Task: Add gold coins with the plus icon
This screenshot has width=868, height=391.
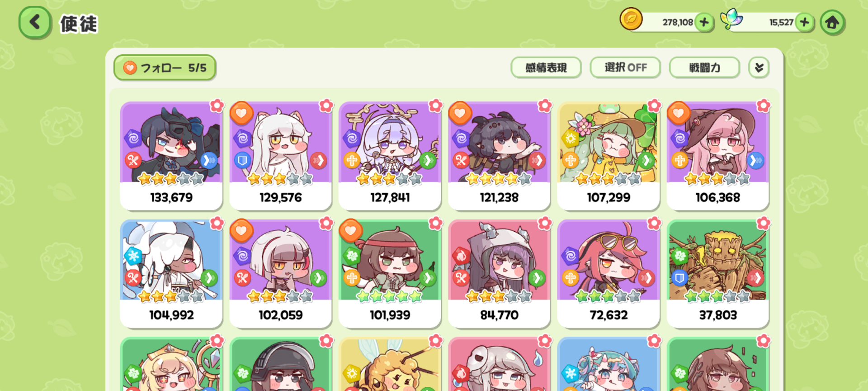Action: tap(704, 22)
